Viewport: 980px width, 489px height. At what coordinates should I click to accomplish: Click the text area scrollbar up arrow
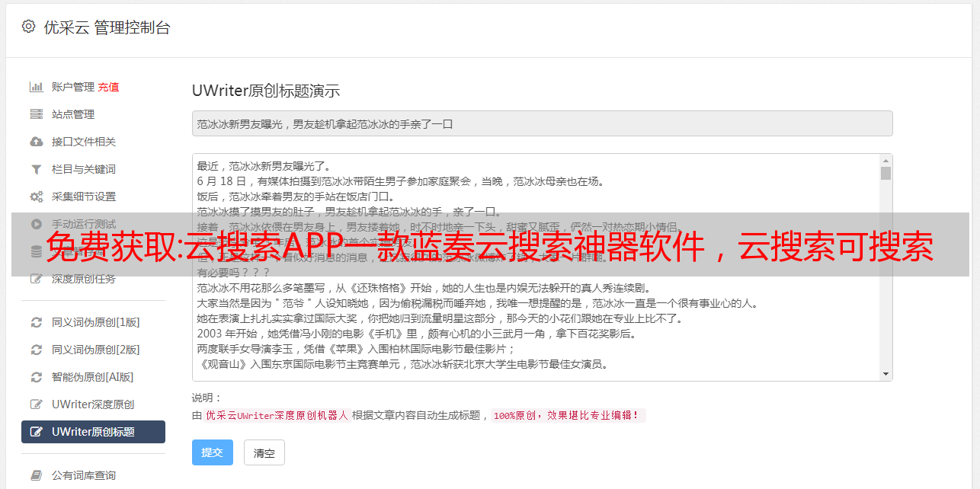pyautogui.click(x=886, y=161)
